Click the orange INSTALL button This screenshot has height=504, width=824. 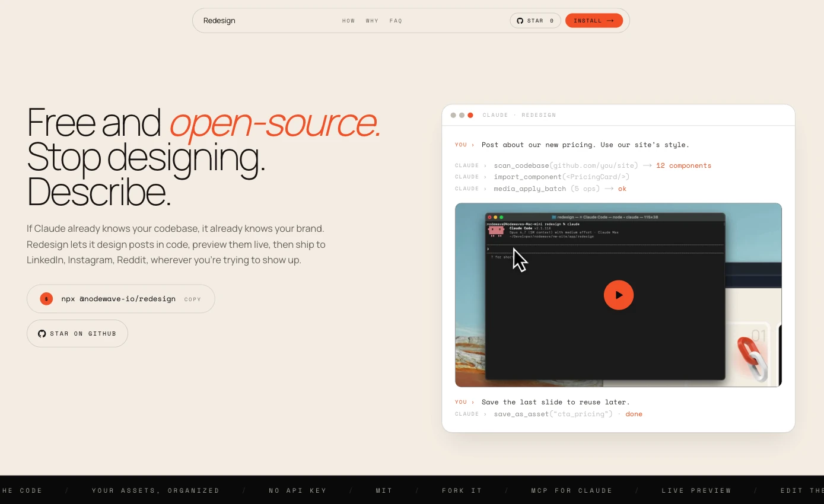click(594, 21)
